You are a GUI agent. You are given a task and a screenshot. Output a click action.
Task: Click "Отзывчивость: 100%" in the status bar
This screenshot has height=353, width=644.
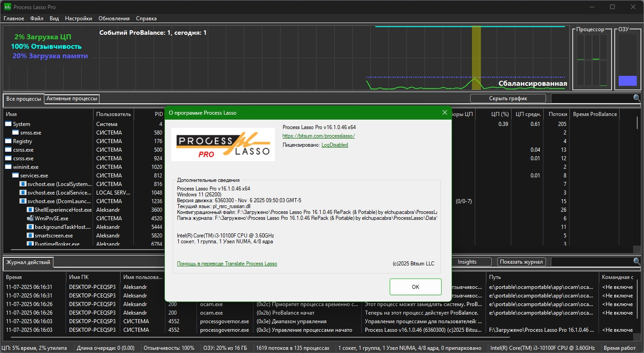[169, 348]
